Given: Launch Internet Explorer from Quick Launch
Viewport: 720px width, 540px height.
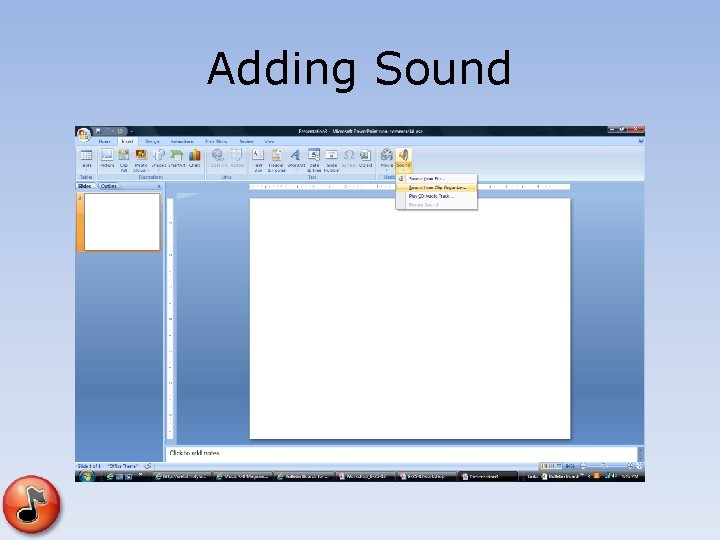Looking at the screenshot, I should pos(110,477).
